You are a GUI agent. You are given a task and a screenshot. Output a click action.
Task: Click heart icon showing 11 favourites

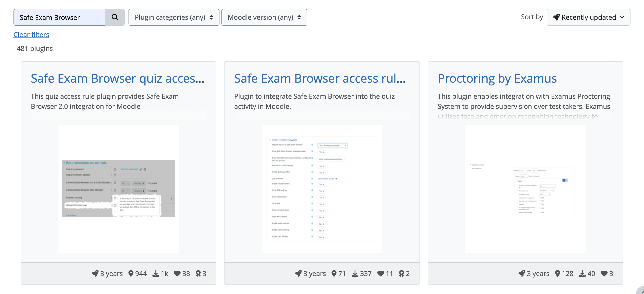pyautogui.click(x=380, y=274)
